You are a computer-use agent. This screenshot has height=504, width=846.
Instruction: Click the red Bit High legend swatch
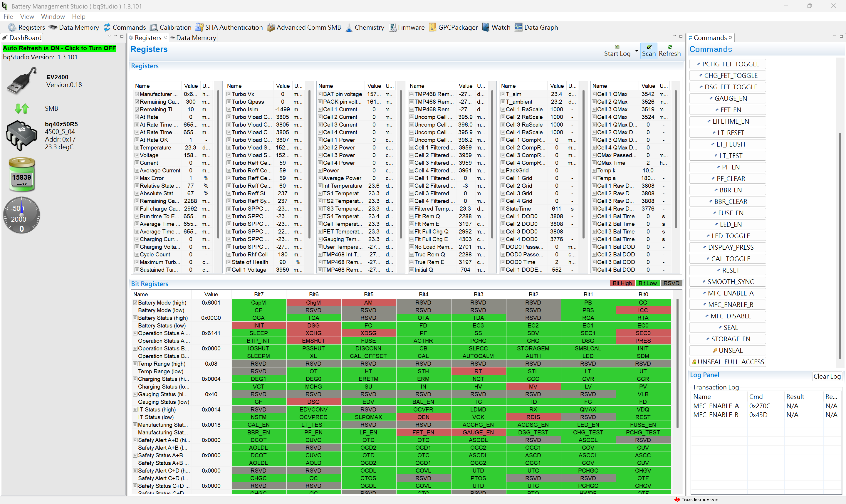click(622, 283)
